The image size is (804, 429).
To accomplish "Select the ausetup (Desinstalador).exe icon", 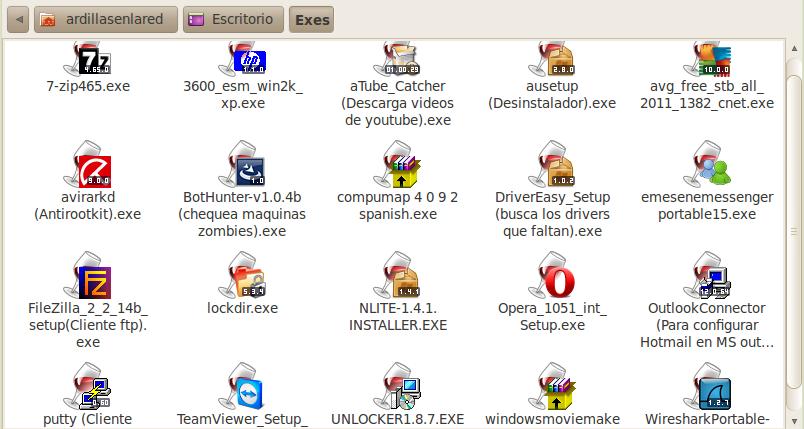I will coord(552,59).
